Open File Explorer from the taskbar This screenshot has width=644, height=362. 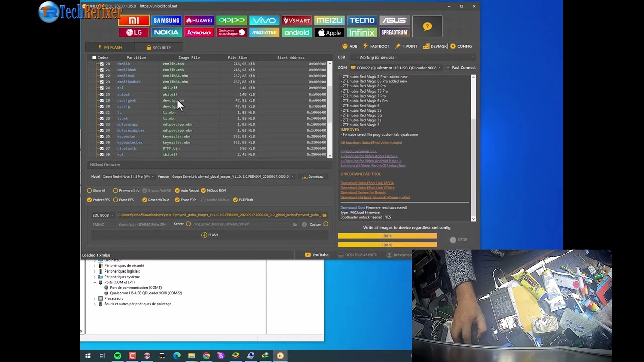point(191,356)
